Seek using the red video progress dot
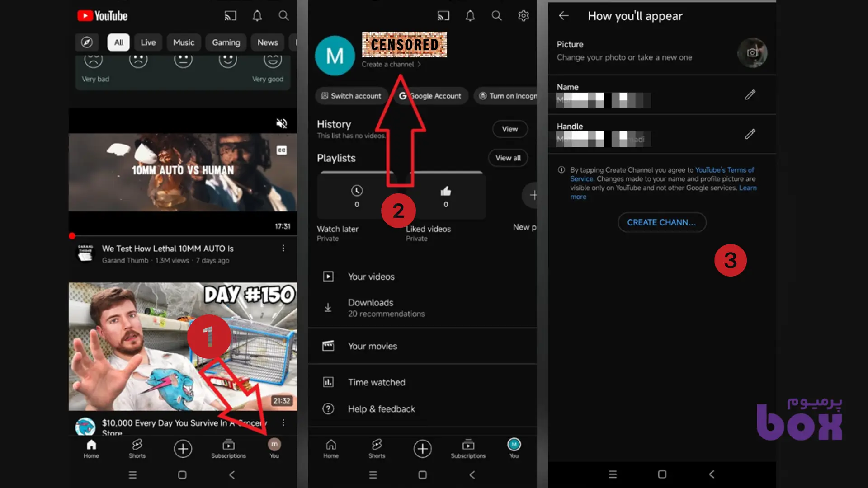 [x=72, y=236]
